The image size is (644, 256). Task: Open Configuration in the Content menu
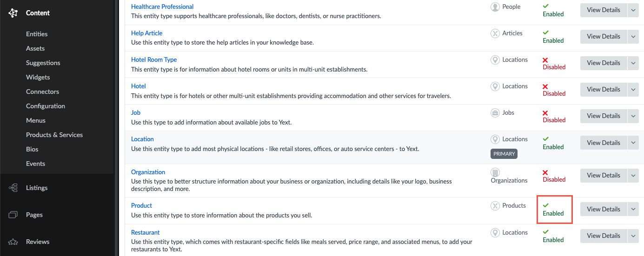pyautogui.click(x=46, y=106)
